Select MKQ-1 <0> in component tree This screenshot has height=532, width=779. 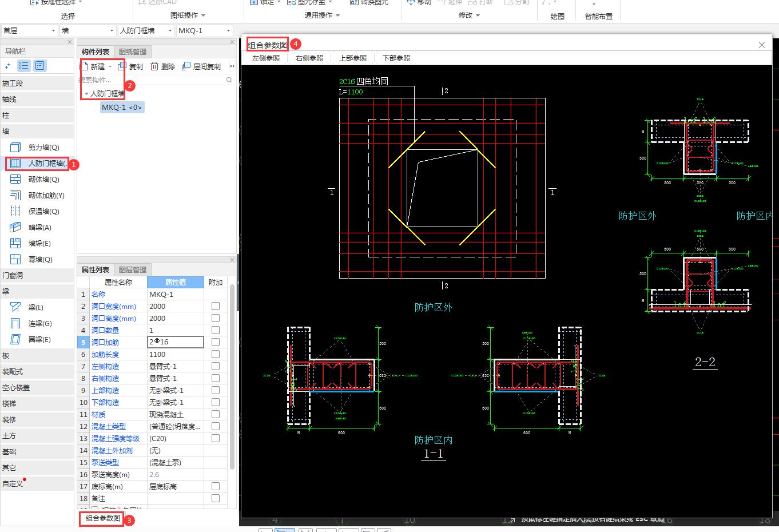point(122,107)
